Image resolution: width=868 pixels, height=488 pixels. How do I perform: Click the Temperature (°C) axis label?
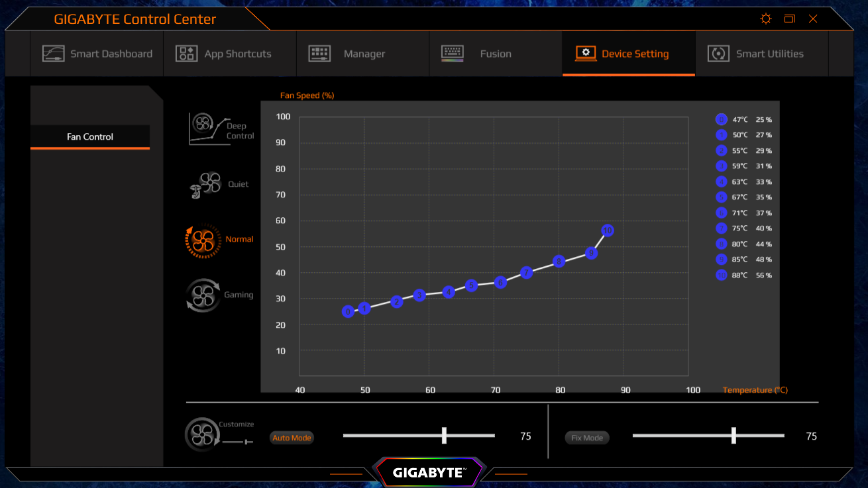755,390
